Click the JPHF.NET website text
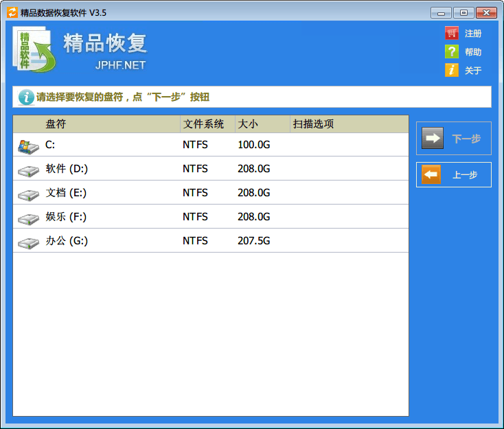The width and height of the screenshot is (504, 429). [121, 65]
